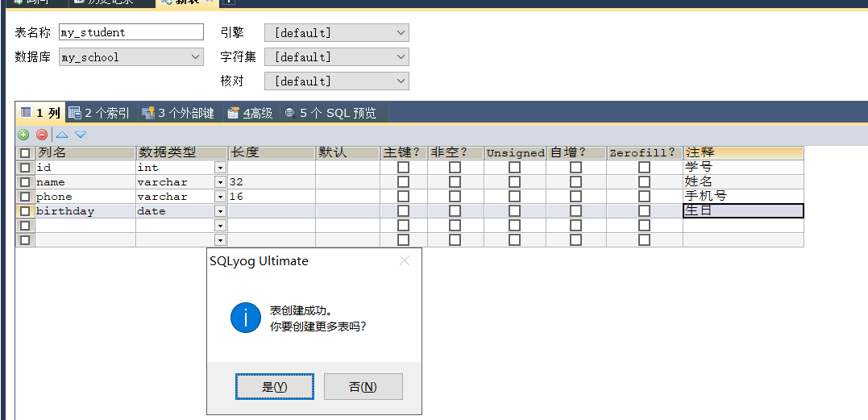Click the 列名 cell 'phone'
Viewport: 868px width, 420px height.
(85, 197)
